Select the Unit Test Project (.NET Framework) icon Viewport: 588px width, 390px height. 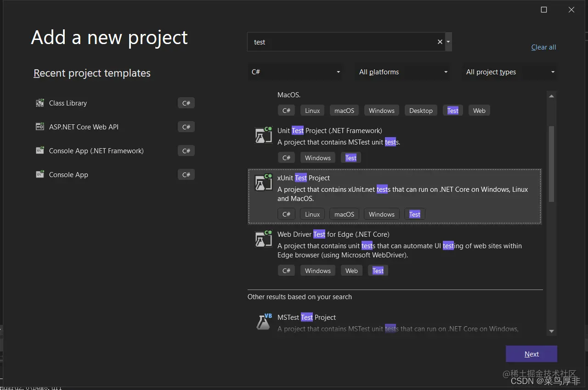[264, 136]
